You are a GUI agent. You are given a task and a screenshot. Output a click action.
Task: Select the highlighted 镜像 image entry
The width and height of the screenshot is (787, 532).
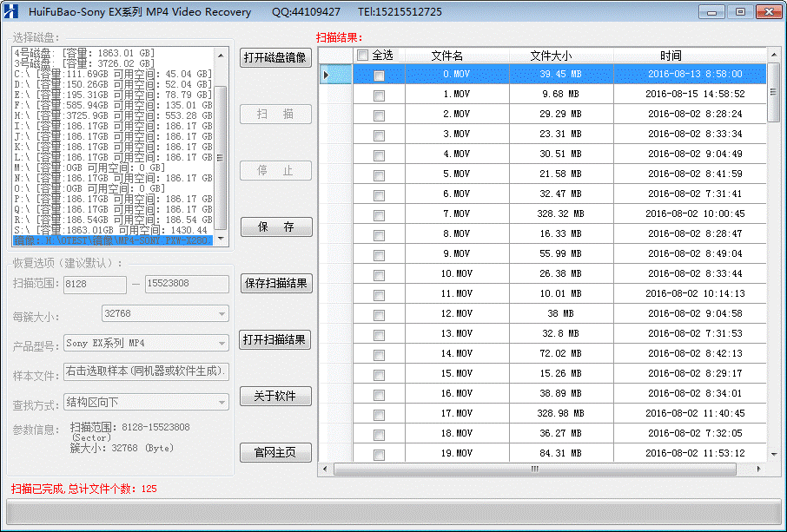(x=114, y=240)
